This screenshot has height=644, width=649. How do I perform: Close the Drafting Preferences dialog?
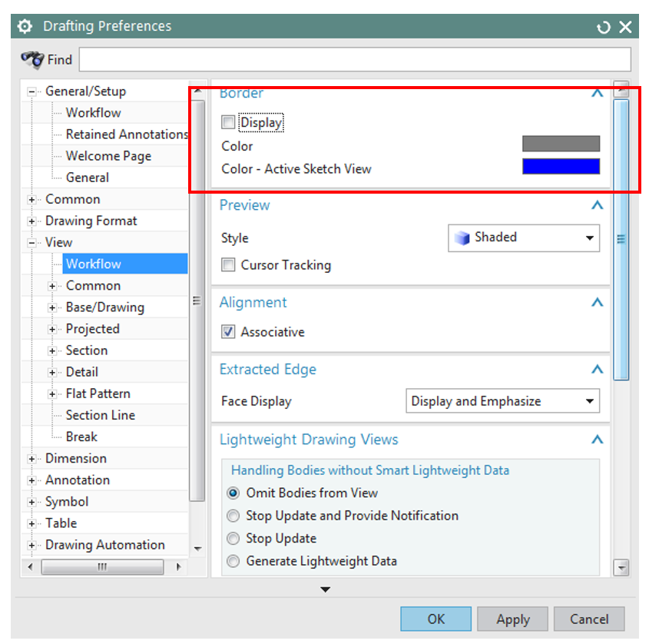coord(625,27)
